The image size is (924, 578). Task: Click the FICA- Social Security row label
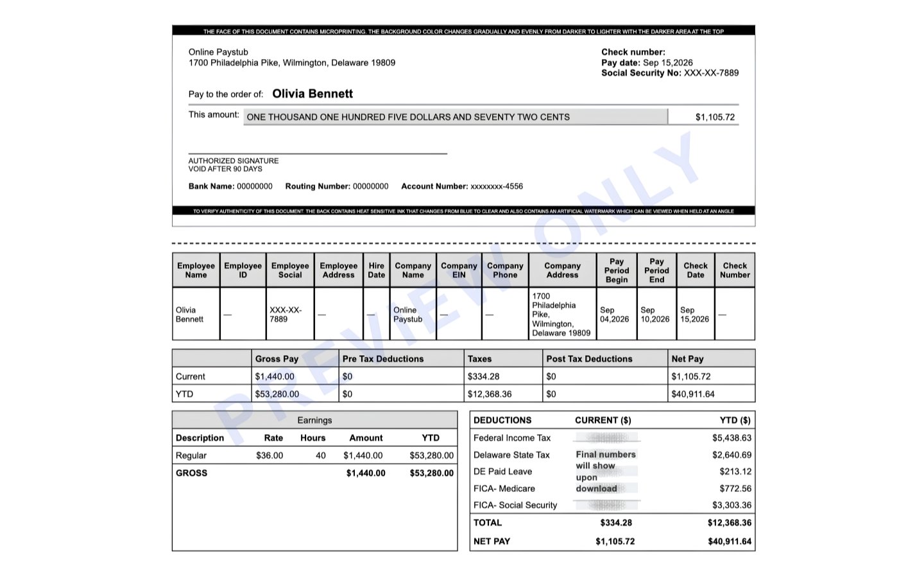click(x=515, y=505)
